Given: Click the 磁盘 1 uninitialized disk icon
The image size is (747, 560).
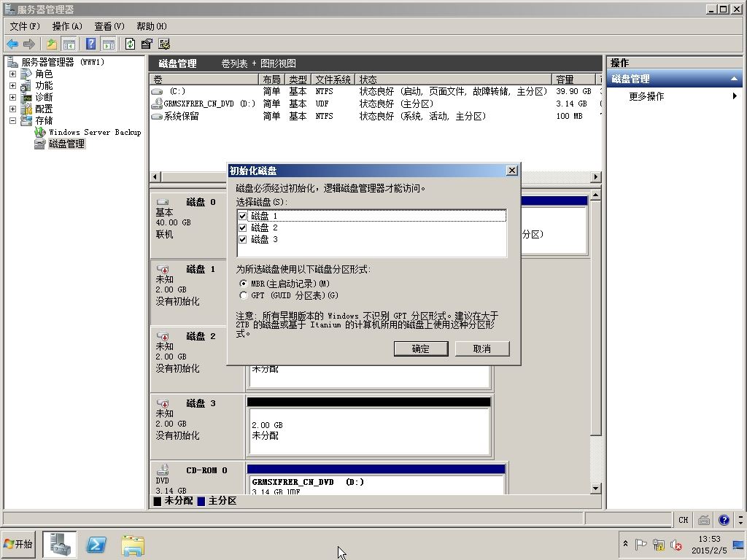Looking at the screenshot, I should pos(163,269).
